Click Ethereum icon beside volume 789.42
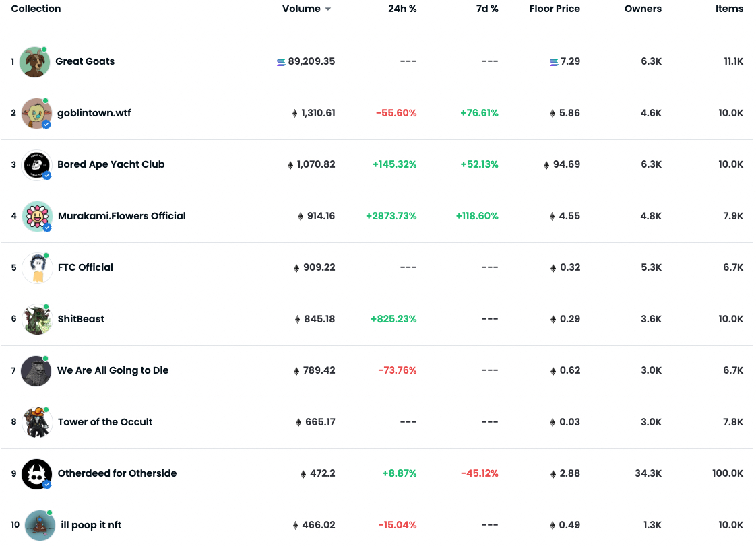Viewport: 756px width, 546px height. coord(296,371)
